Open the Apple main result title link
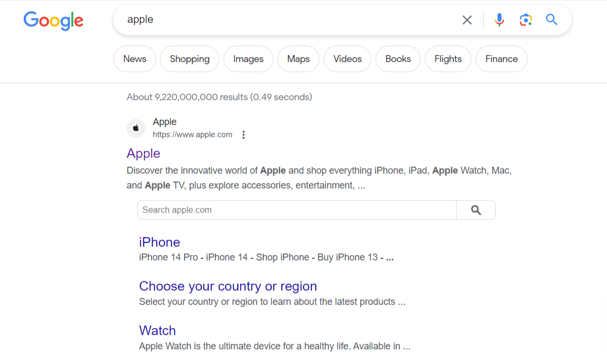The height and width of the screenshot is (364, 607). [x=144, y=153]
